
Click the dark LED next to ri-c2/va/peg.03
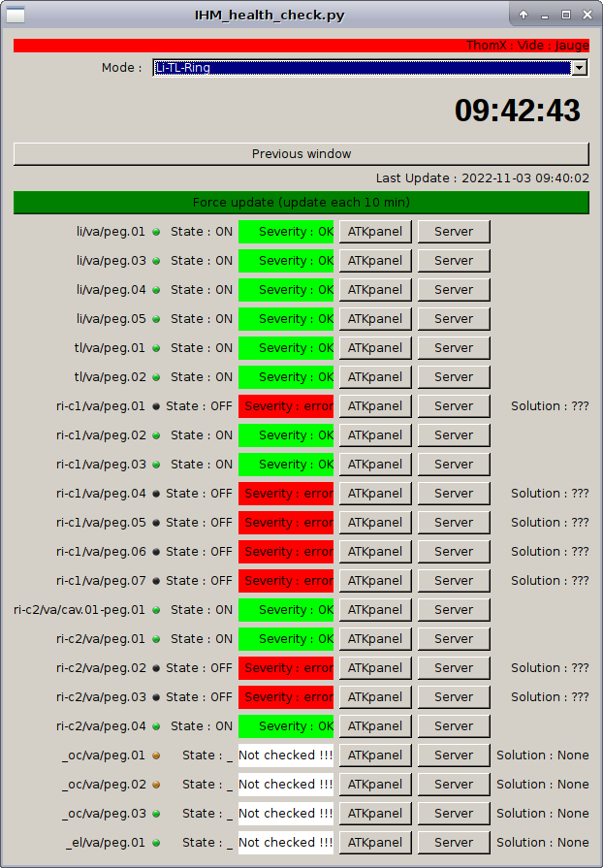pos(156,697)
